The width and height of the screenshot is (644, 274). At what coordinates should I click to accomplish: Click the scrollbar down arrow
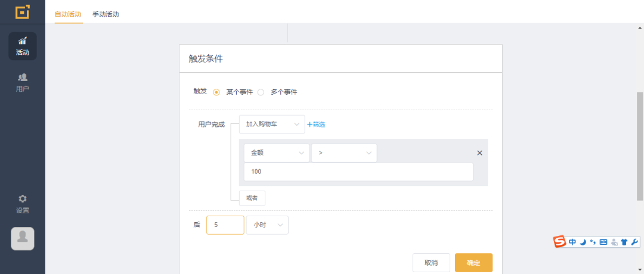click(x=639, y=269)
